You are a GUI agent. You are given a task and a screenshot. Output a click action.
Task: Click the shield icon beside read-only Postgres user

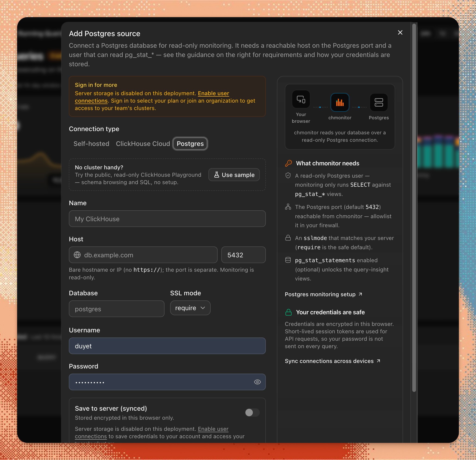288,176
